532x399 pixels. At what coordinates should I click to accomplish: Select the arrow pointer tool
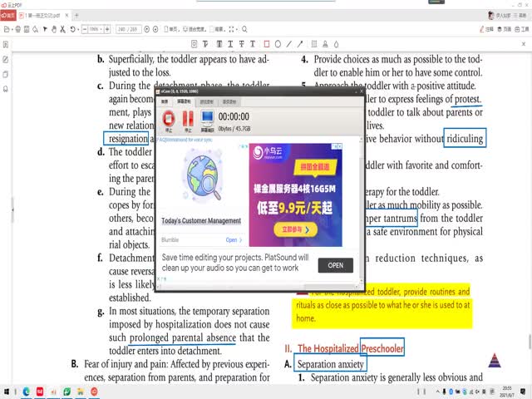(45, 29)
